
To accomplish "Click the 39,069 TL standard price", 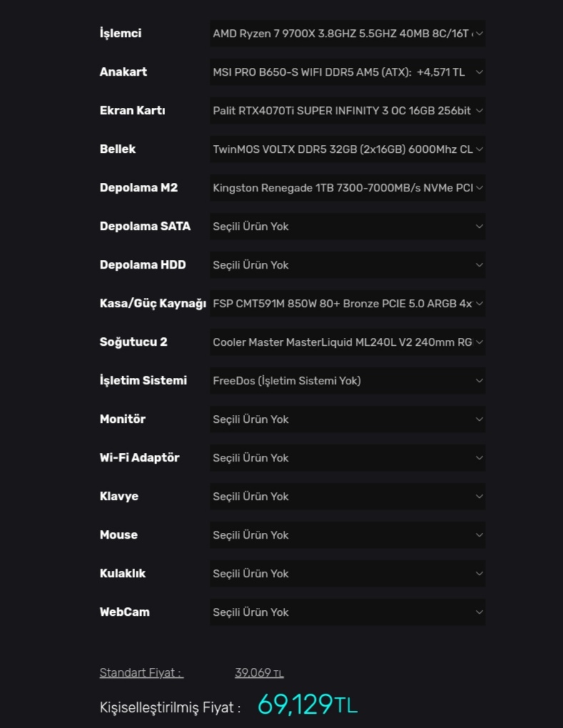I will click(x=259, y=673).
